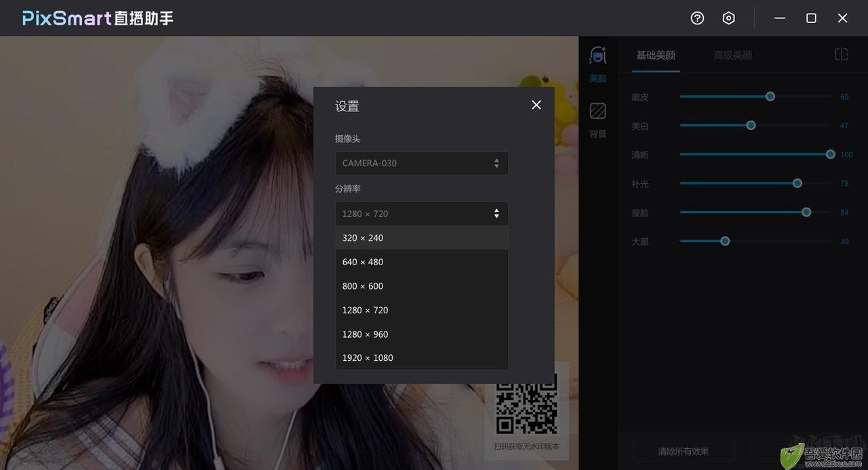
Task: Click the QR code for watermark-free version
Action: click(x=527, y=403)
